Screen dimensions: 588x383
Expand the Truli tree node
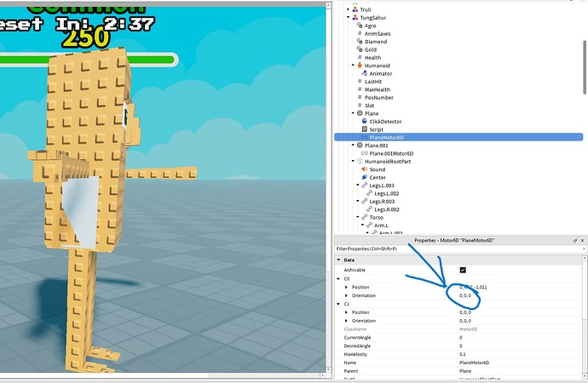348,9
